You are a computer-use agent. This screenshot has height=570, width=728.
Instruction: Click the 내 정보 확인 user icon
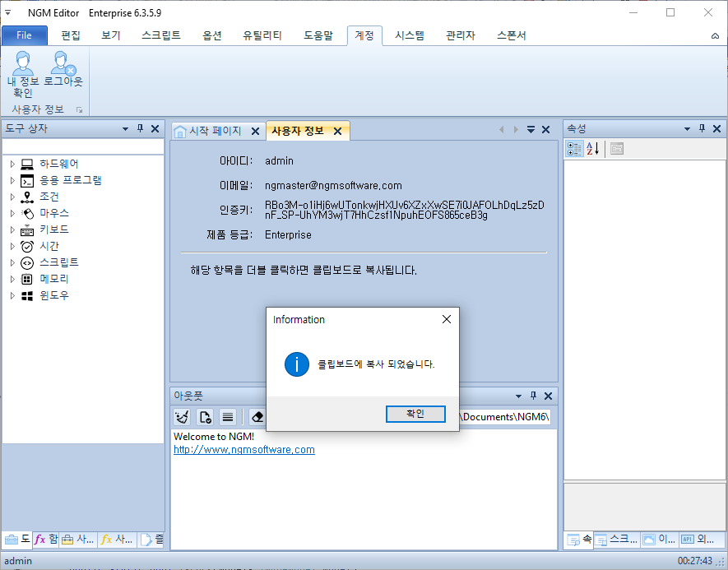tap(23, 63)
